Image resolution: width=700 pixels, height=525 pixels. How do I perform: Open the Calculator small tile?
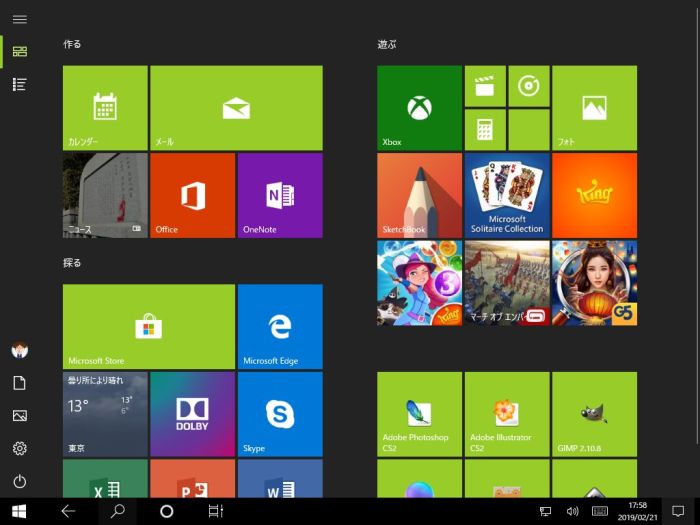click(485, 130)
